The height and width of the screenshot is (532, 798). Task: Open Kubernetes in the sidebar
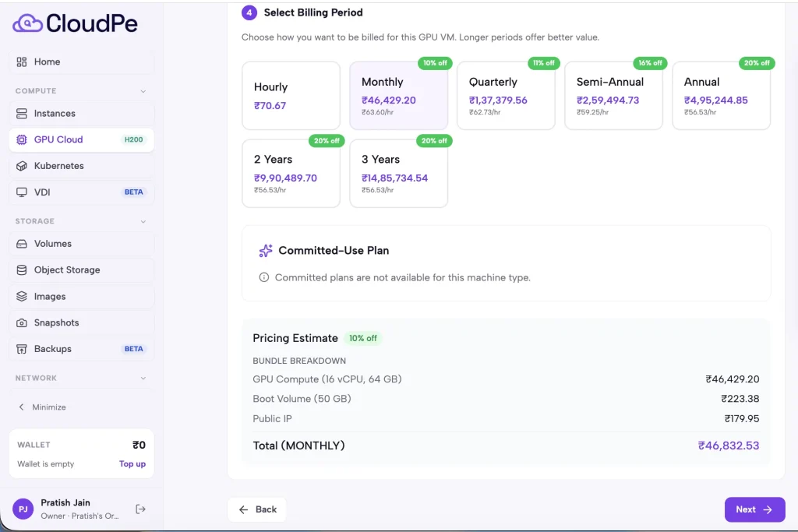pyautogui.click(x=81, y=167)
